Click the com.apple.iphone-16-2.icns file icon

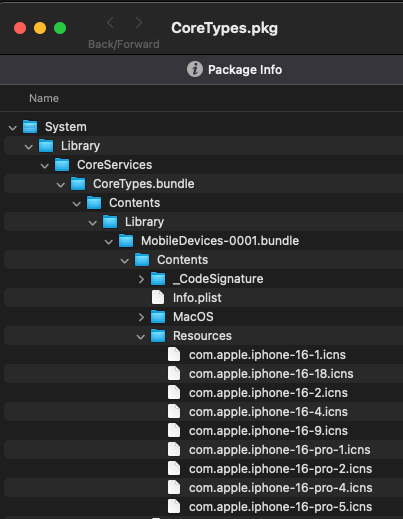tap(174, 392)
